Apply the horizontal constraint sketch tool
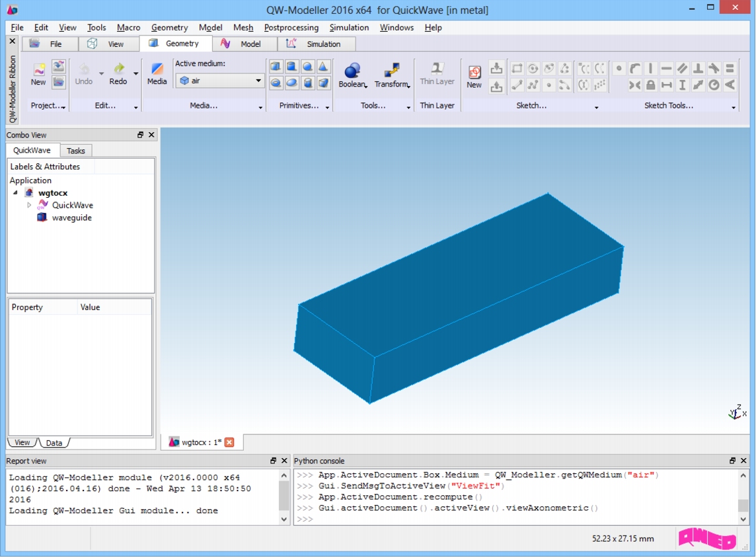This screenshot has height=558, width=756. (666, 69)
